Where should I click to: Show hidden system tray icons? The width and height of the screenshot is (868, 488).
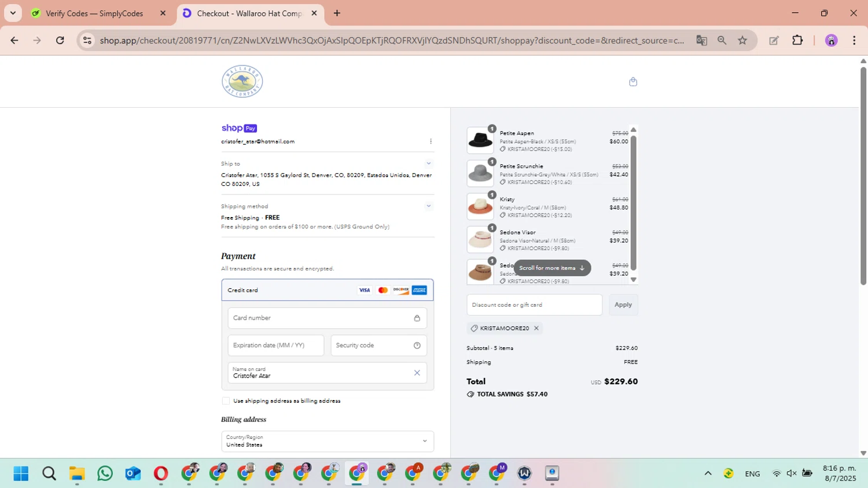click(708, 474)
